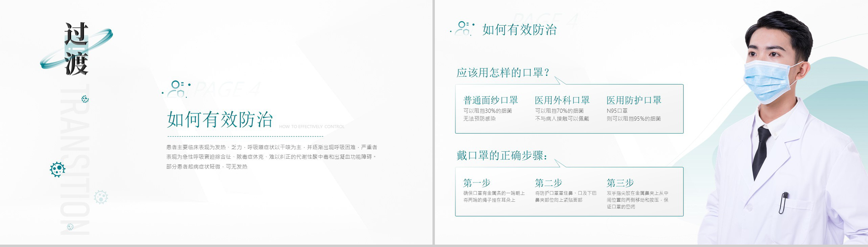Select the step heading 第三步
Image resolution: width=868 pixels, height=247 pixels.
click(620, 183)
